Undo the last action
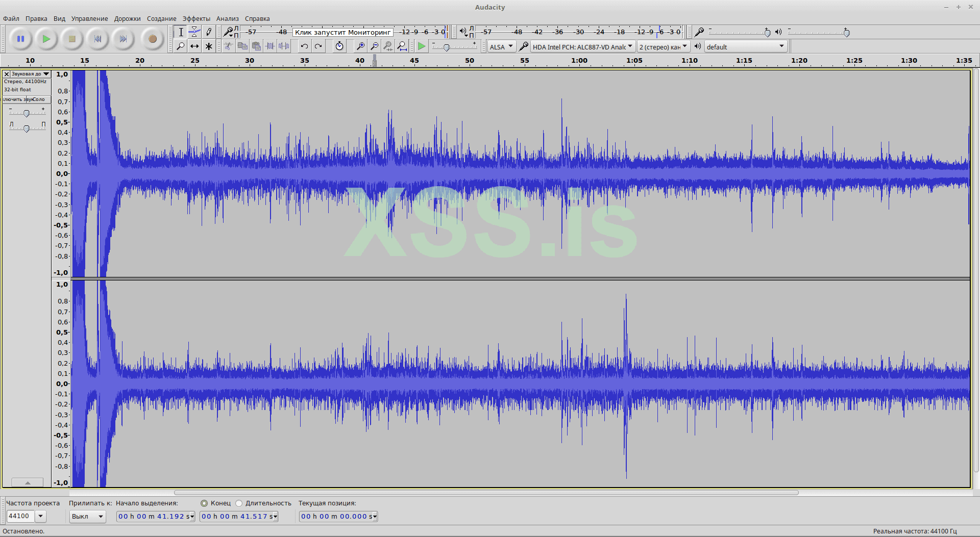The image size is (980, 537). tap(304, 46)
